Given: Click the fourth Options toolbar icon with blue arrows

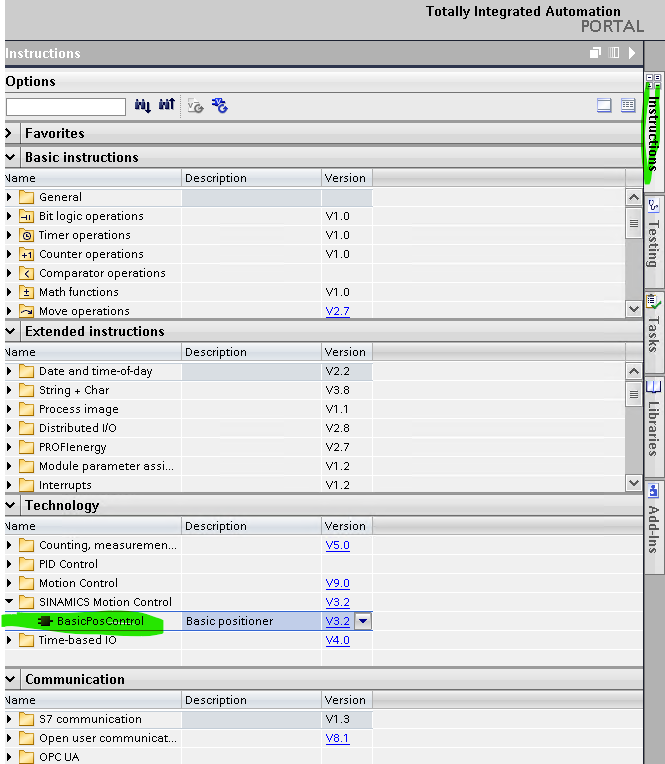Looking at the screenshot, I should point(220,105).
